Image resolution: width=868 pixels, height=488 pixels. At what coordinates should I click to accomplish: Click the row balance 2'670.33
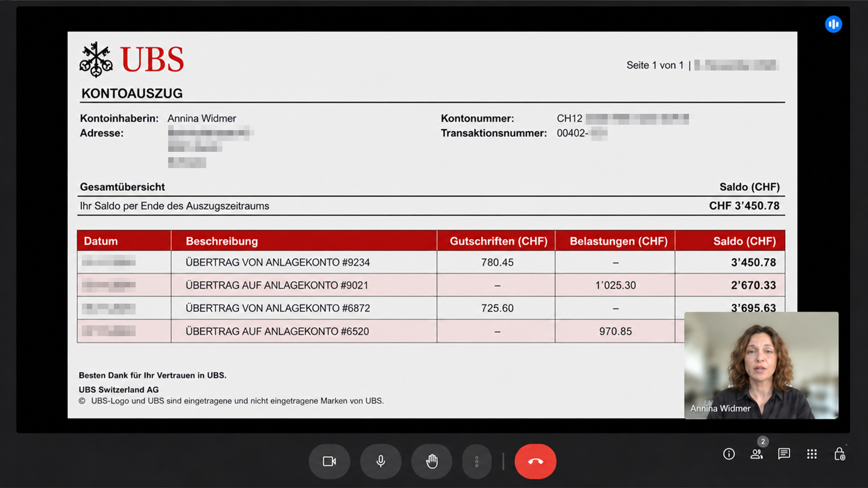(x=754, y=286)
